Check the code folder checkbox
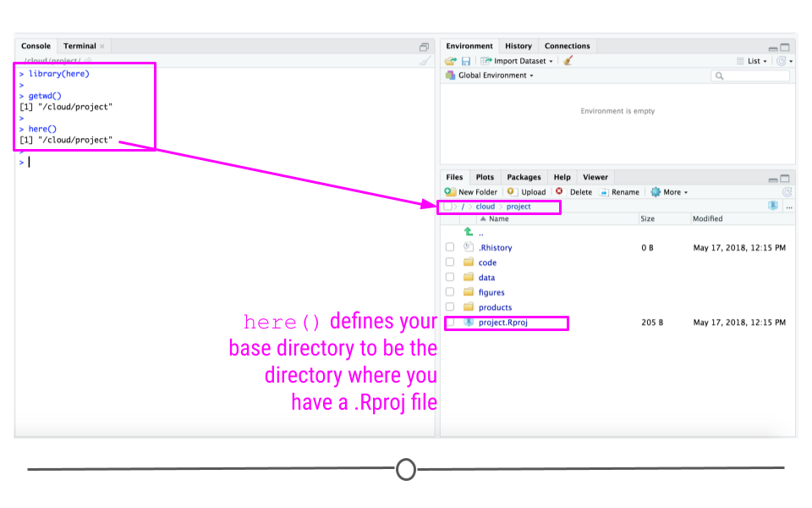 450,262
